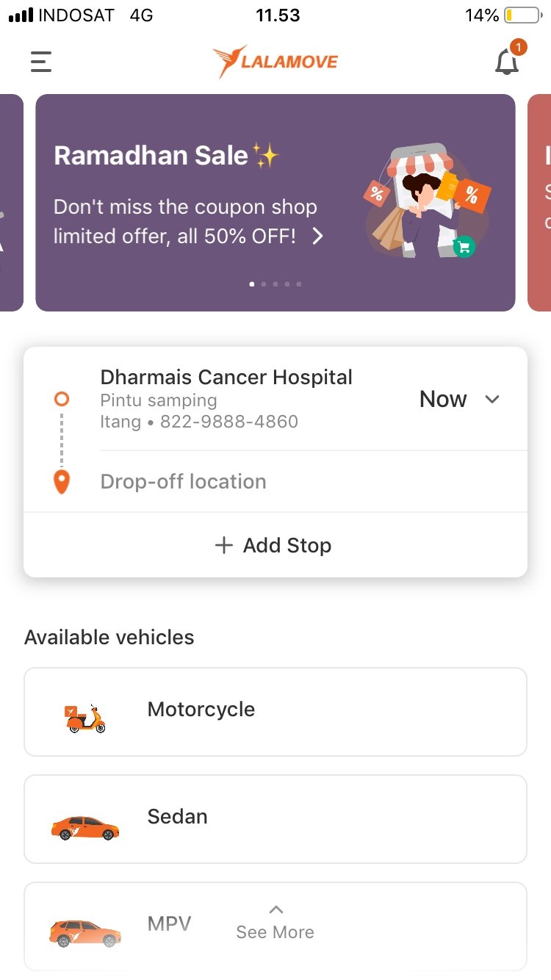The image size is (551, 980).
Task: Select the Motorcycle vehicle option
Action: click(x=275, y=712)
